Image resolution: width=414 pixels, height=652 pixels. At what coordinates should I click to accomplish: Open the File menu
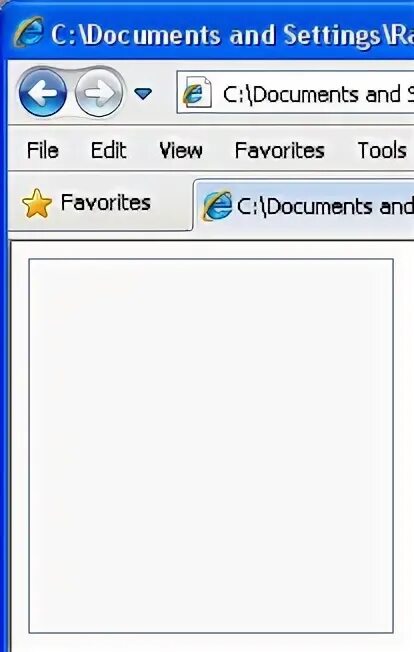pyautogui.click(x=42, y=150)
